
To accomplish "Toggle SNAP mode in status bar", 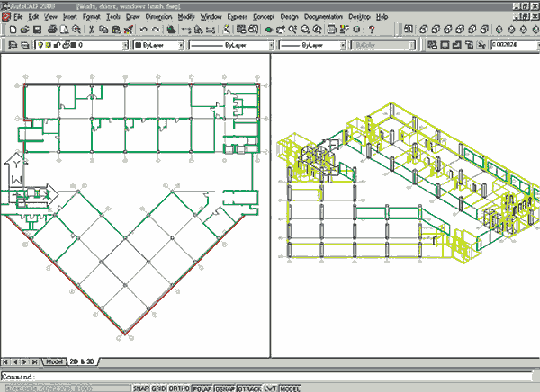I will (x=139, y=388).
